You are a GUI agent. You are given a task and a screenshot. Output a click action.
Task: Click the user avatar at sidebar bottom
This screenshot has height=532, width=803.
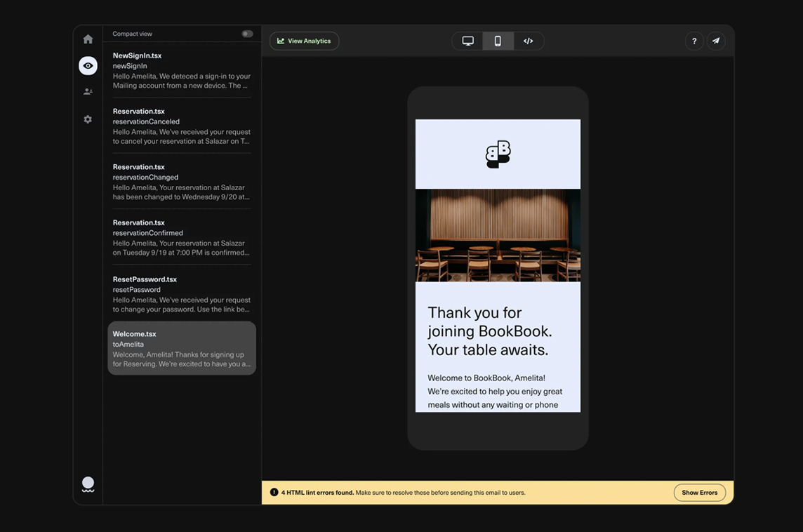(88, 484)
